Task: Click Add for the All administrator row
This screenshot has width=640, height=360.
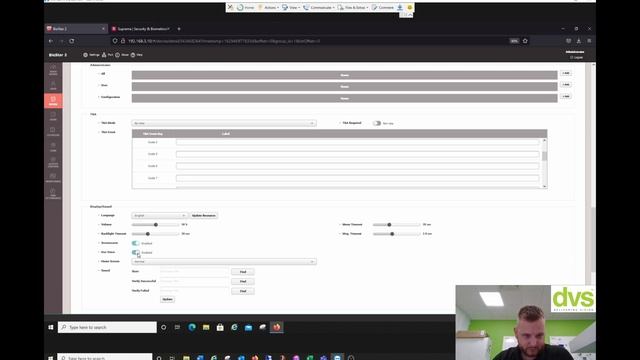Action: coord(565,73)
